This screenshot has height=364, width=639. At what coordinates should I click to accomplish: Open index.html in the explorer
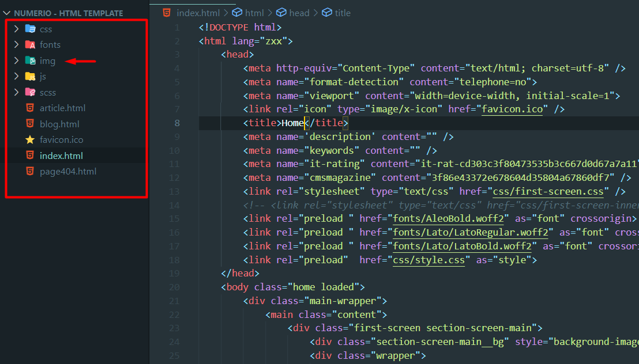(x=61, y=156)
